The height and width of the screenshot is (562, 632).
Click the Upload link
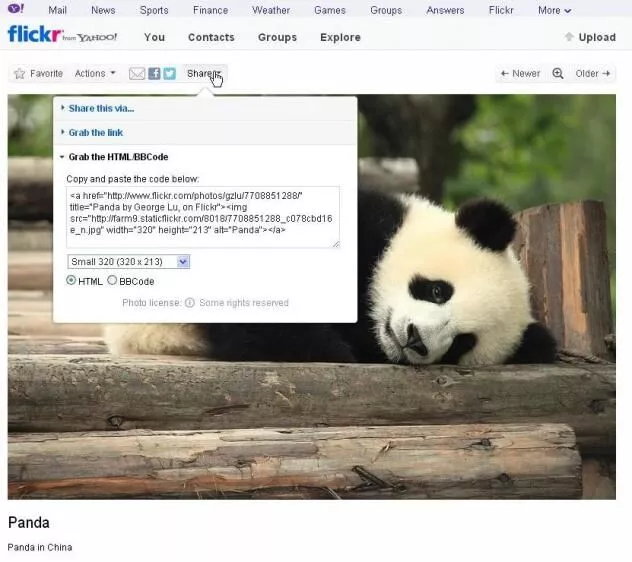click(x=590, y=37)
